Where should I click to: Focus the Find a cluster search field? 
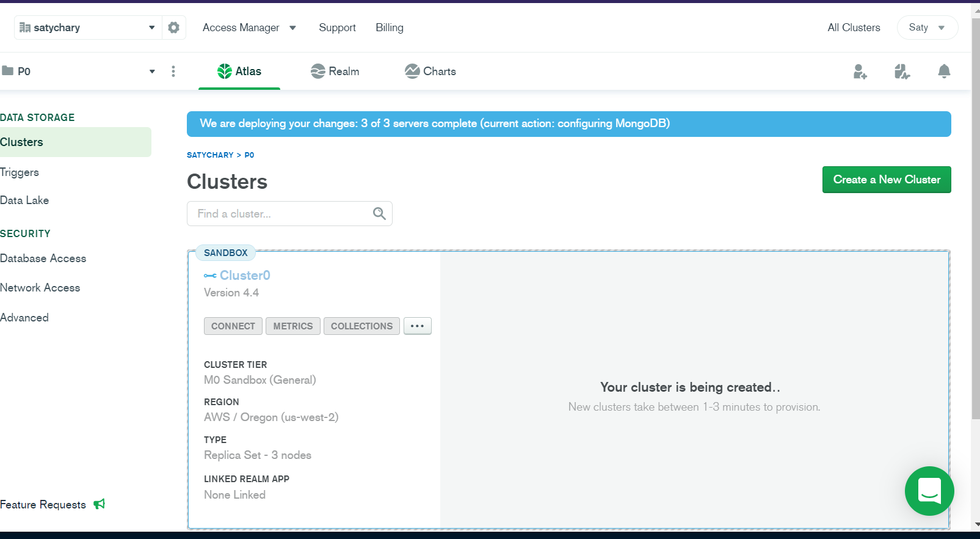coord(289,214)
